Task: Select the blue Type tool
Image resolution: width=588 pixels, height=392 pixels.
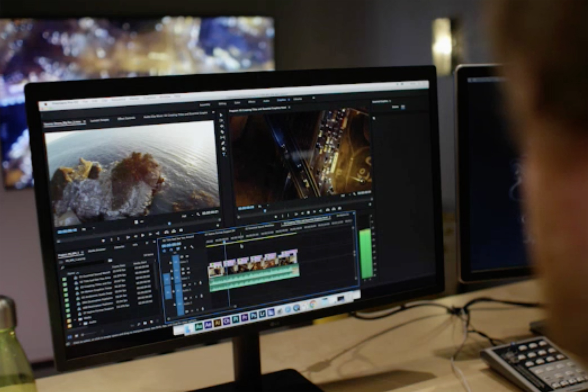Action: point(224,154)
